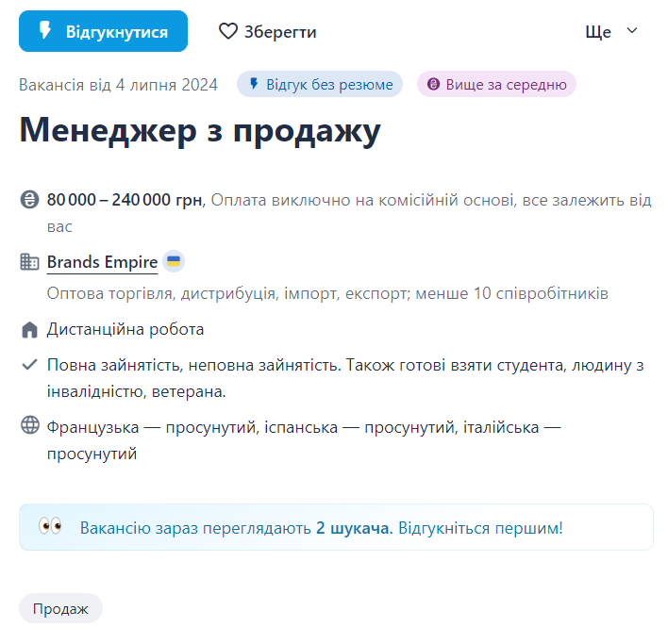Viewport: 668px width, 644px height.
Task: Click the Відгук без резюме badge
Action: point(320,85)
